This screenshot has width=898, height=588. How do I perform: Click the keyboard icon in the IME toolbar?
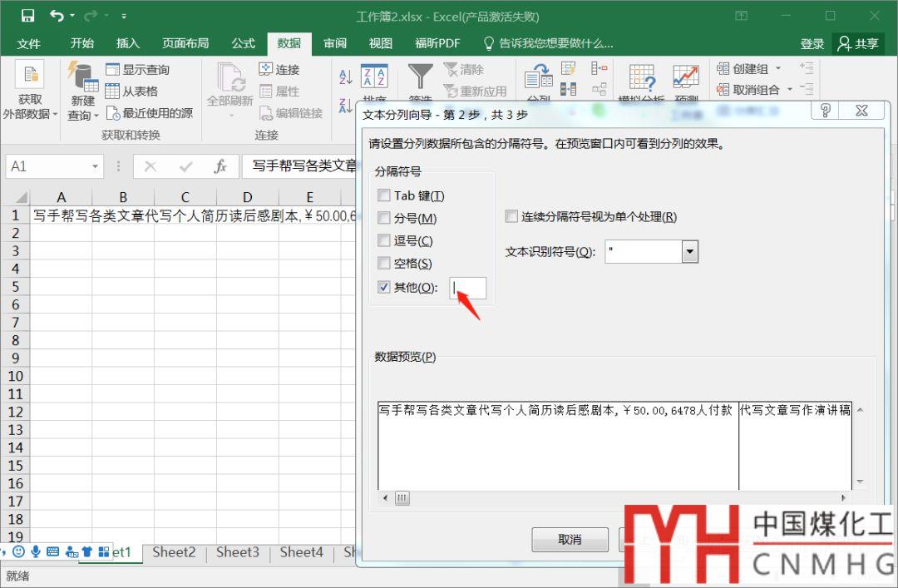point(52,551)
